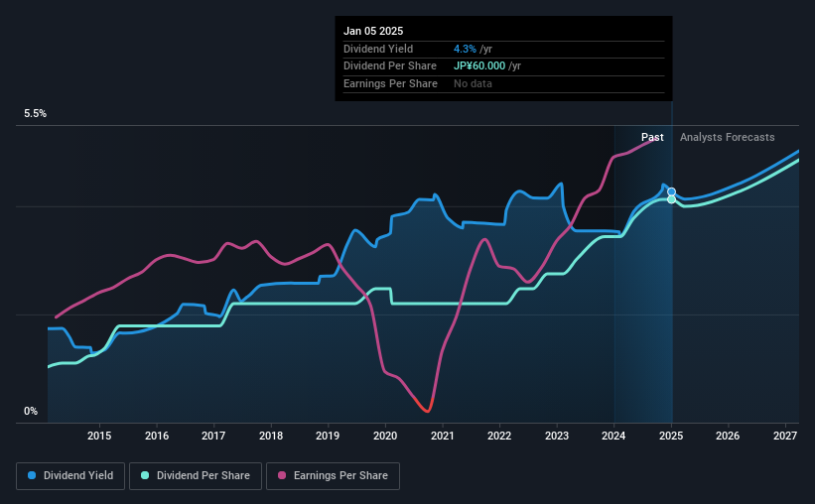Click the 2016 x-axis label
The height and width of the screenshot is (504, 815).
coord(157,436)
